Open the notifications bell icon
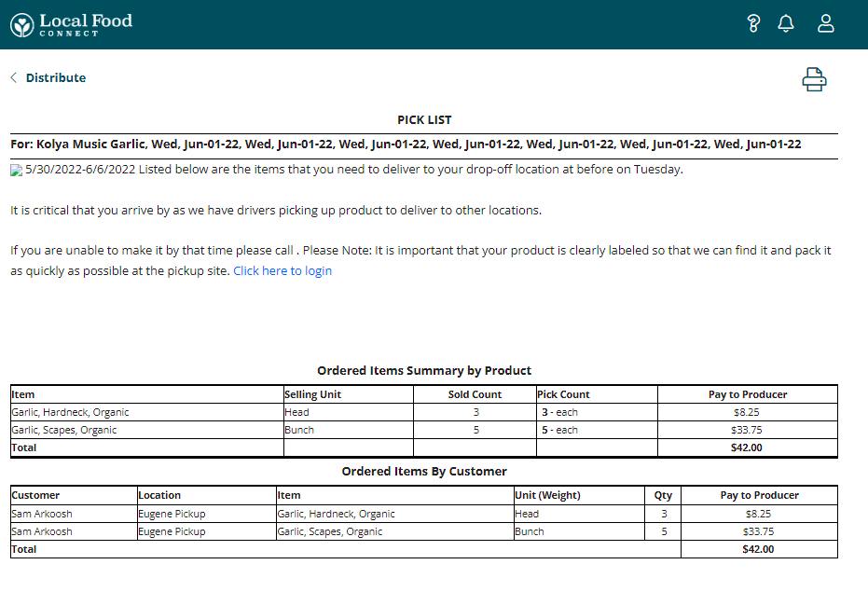Viewport: 868px width, 592px height. [x=786, y=24]
